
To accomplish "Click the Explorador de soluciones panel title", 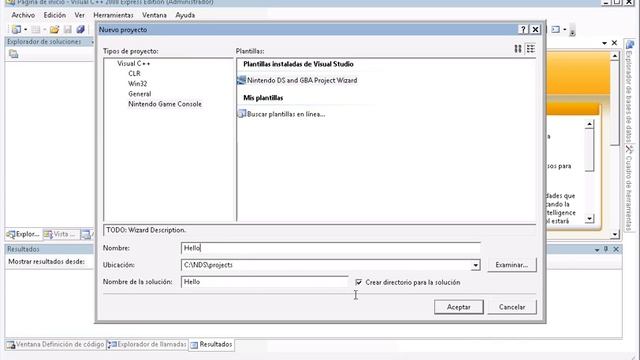I will point(44,42).
